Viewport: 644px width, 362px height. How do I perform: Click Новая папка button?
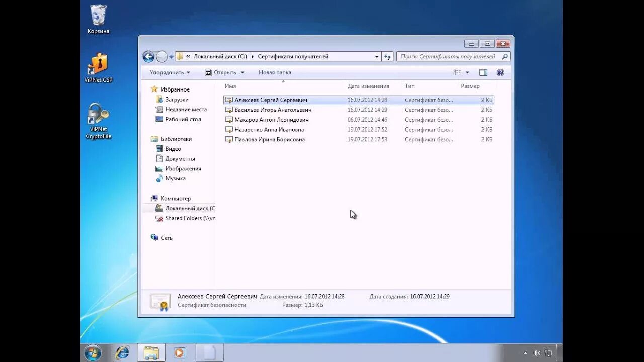275,72
